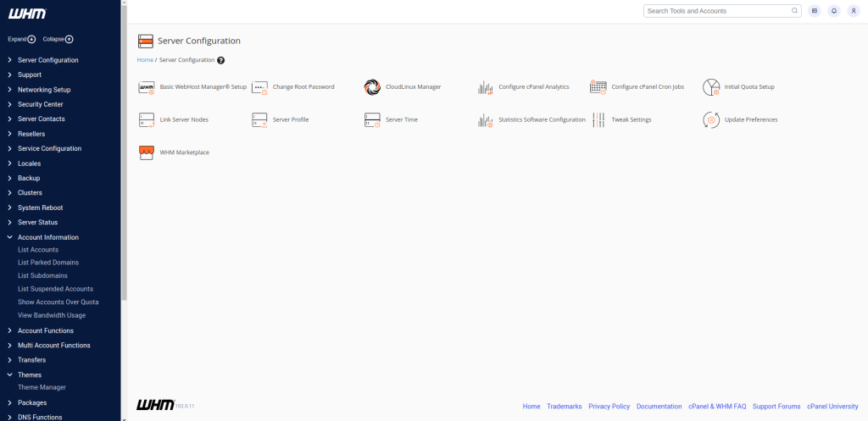Click the Tweak Settings sliders icon
Screen dimensions: 868x421
[x=598, y=120]
